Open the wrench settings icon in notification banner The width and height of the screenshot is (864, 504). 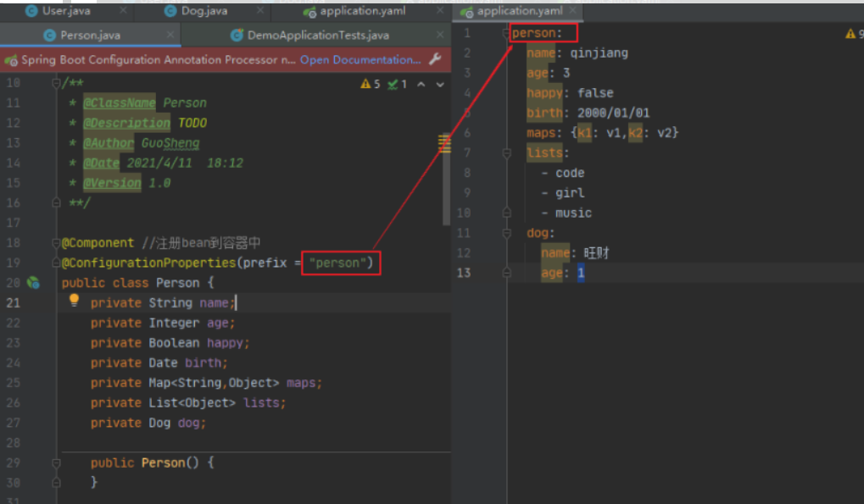tap(435, 59)
